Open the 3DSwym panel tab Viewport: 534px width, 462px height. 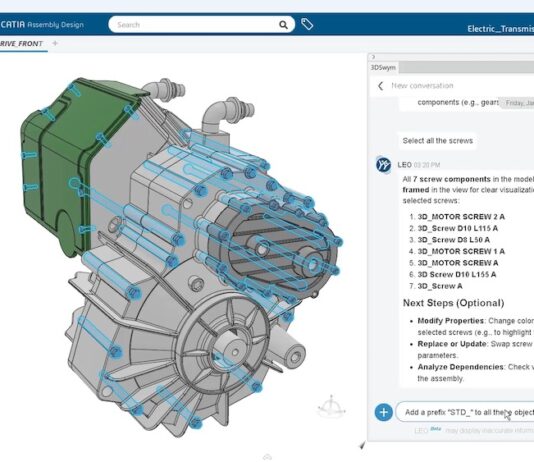[383, 67]
